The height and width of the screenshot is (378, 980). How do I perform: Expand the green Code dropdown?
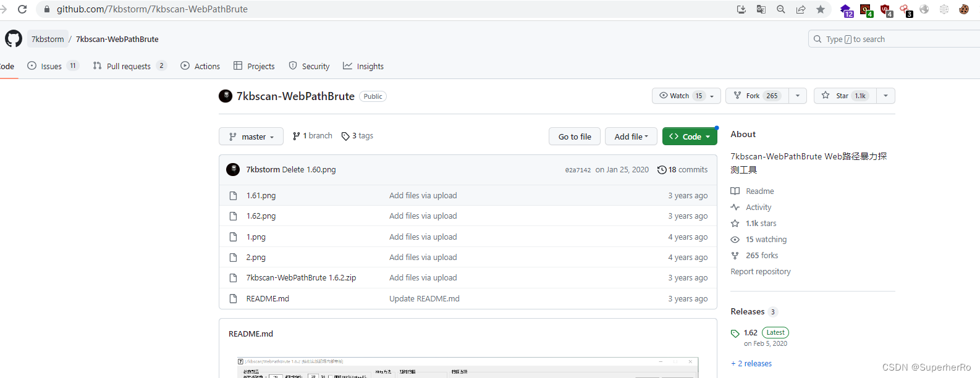tap(690, 136)
